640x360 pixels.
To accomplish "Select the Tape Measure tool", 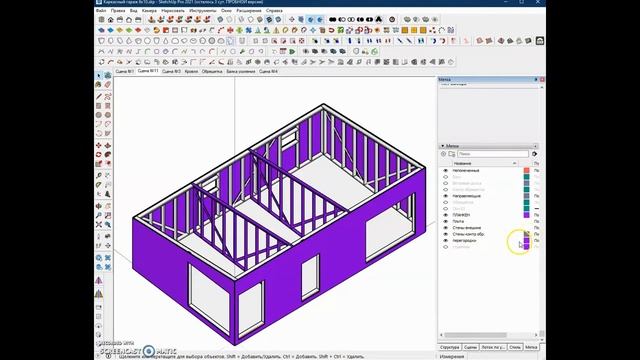I will pos(99,176).
